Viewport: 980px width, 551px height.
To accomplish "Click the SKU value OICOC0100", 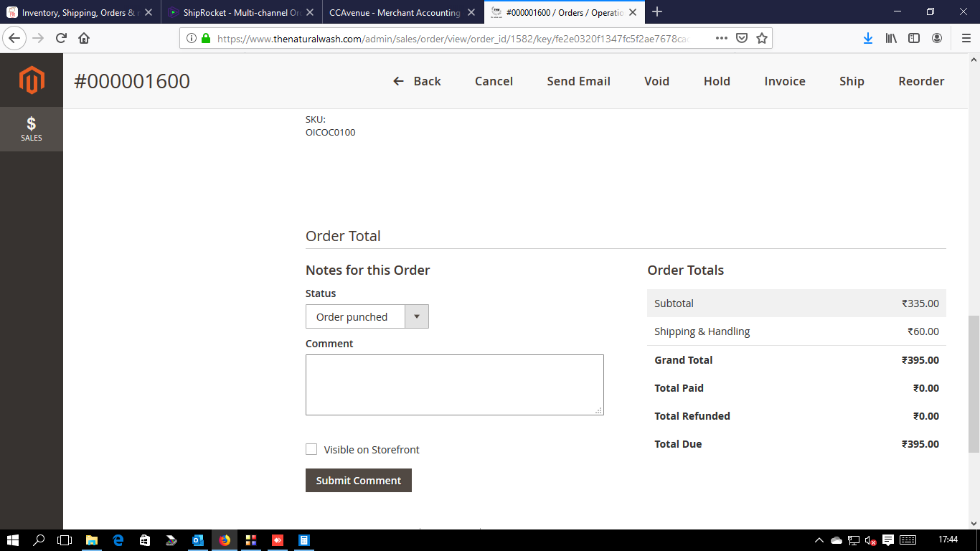I will click(x=330, y=132).
